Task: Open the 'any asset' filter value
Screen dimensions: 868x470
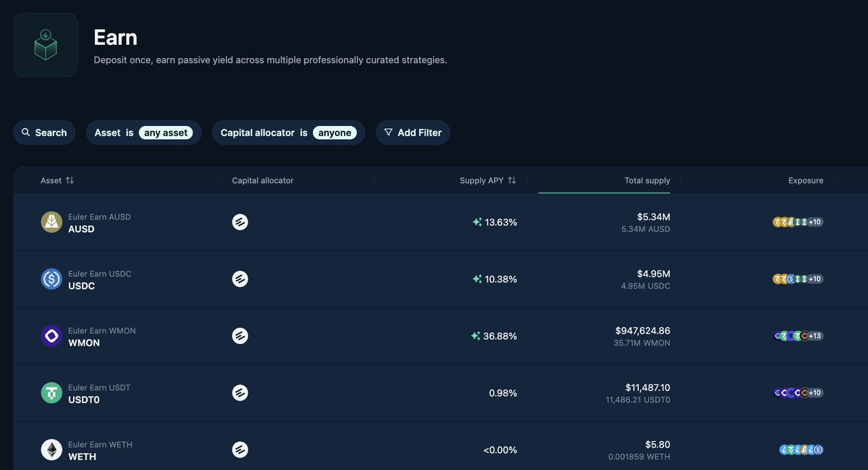Action: [166, 133]
